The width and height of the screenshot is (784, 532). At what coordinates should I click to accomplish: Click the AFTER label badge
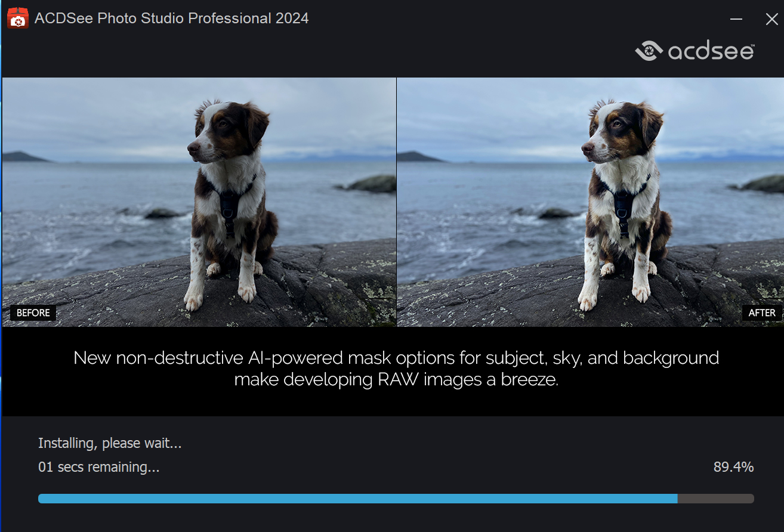762,313
